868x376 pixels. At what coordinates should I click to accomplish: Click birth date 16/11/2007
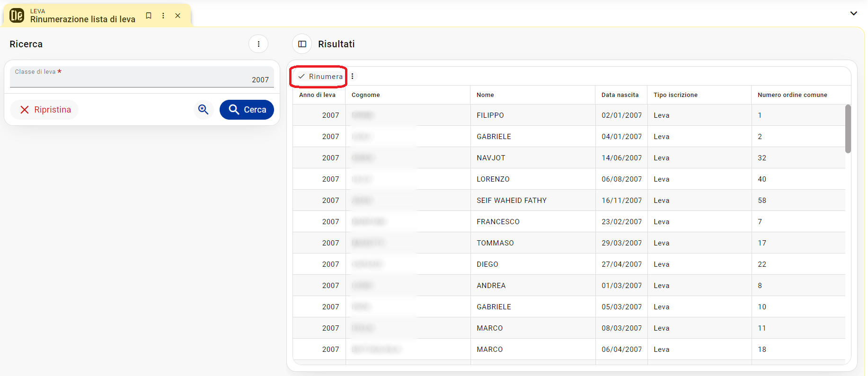[x=622, y=201]
